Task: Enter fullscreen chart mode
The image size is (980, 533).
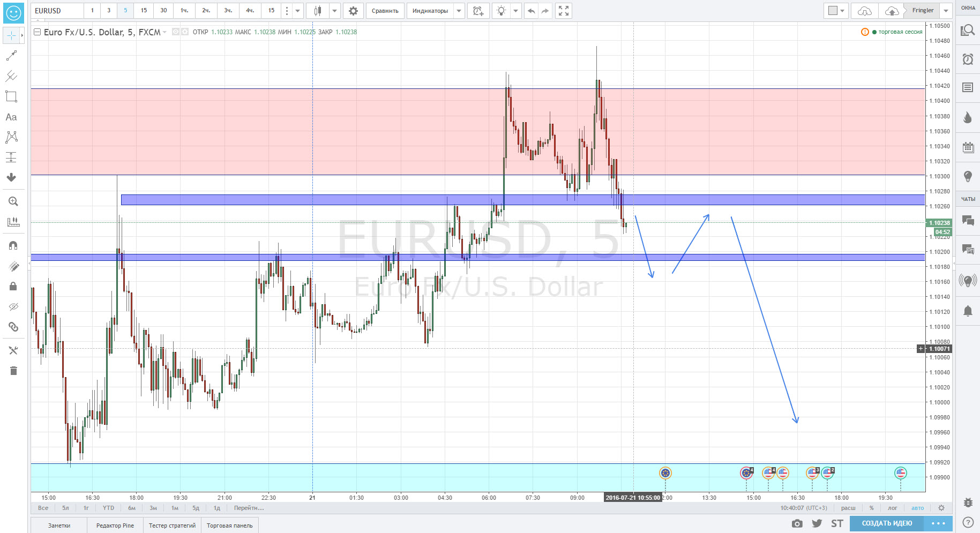Action: pos(564,11)
